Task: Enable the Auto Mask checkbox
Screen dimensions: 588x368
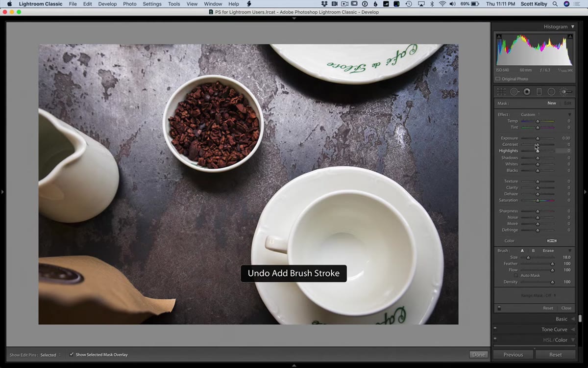Action: pyautogui.click(x=516, y=276)
